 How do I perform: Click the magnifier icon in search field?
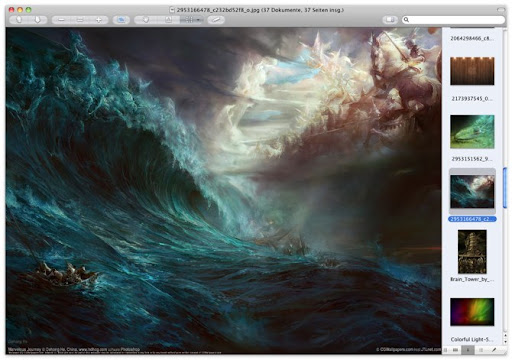pyautogui.click(x=406, y=20)
